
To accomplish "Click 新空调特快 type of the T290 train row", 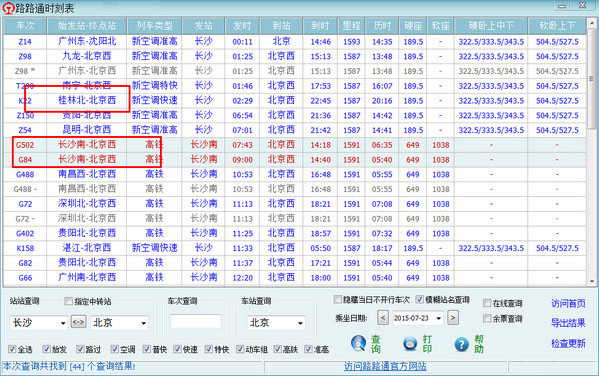I will pyautogui.click(x=154, y=86).
